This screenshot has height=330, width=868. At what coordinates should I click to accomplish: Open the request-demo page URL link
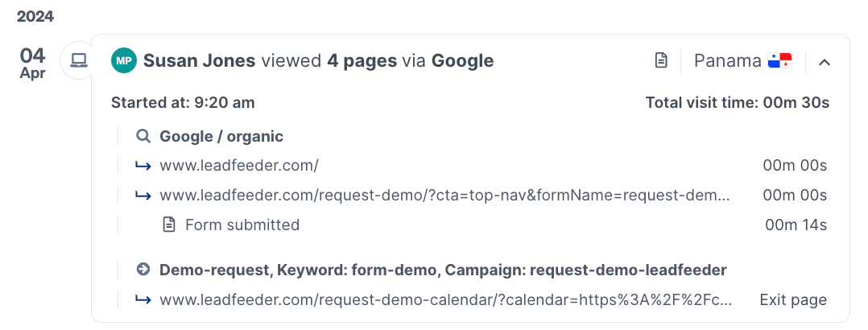tap(444, 196)
